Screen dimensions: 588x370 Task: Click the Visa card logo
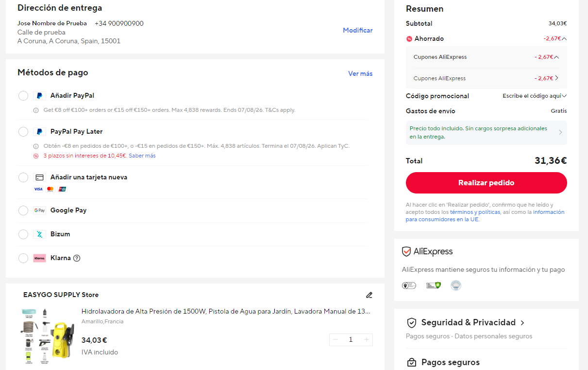(38, 189)
